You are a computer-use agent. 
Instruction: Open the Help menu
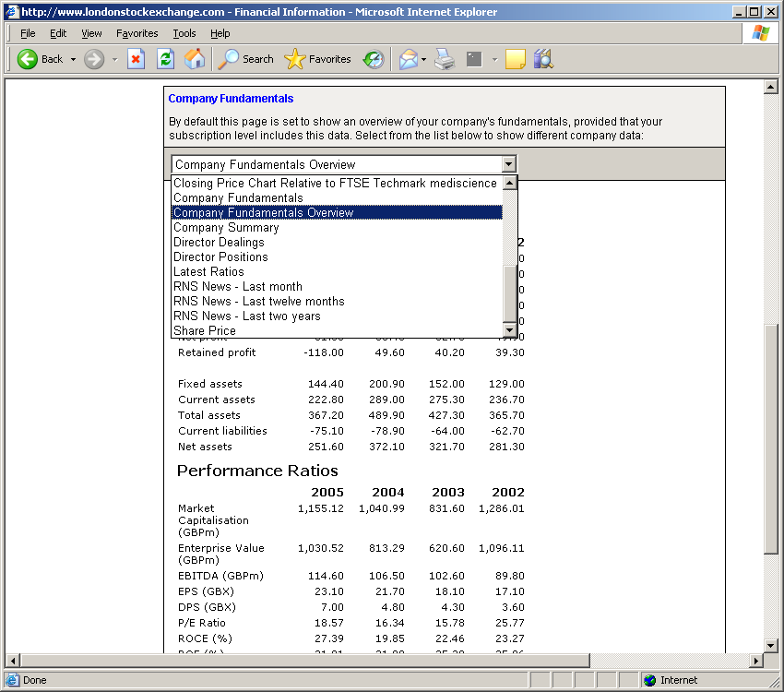coord(220,33)
